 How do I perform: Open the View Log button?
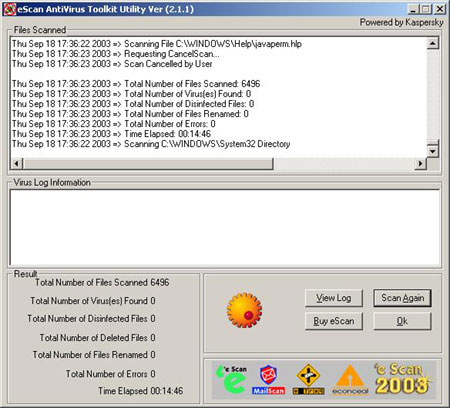point(334,298)
